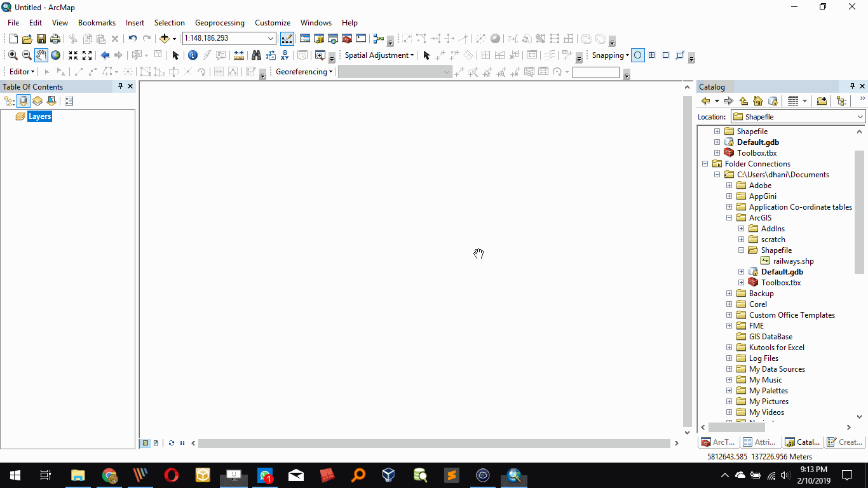Collapse the ArcGIS folder node
The height and width of the screenshot is (488, 868).
729,218
